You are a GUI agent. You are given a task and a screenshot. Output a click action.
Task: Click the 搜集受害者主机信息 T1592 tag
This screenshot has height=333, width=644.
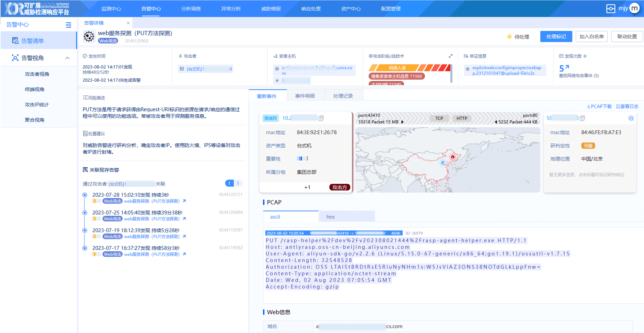[396, 76]
